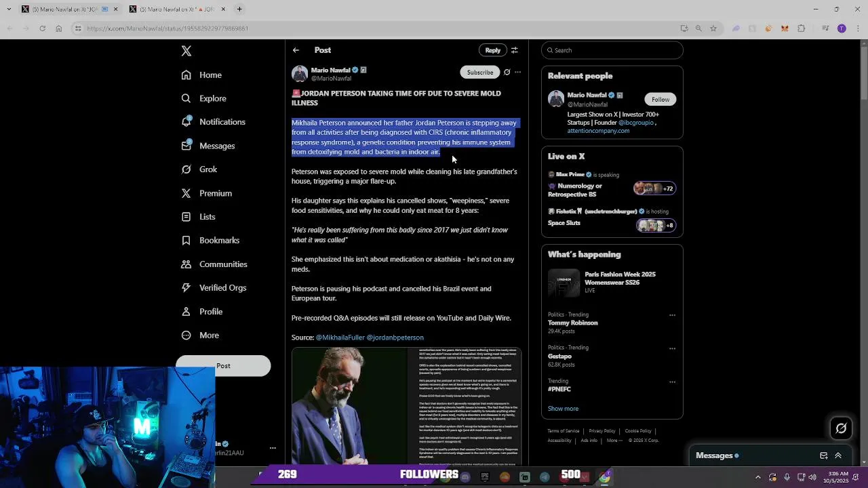
Task: Open options for #PNEFC trend
Action: click(672, 382)
